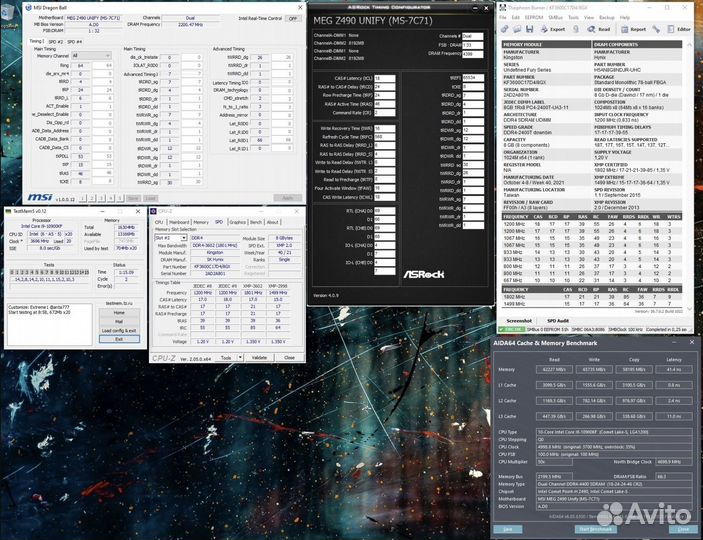Click Start Benchmark button in AIDA64

click(595, 530)
